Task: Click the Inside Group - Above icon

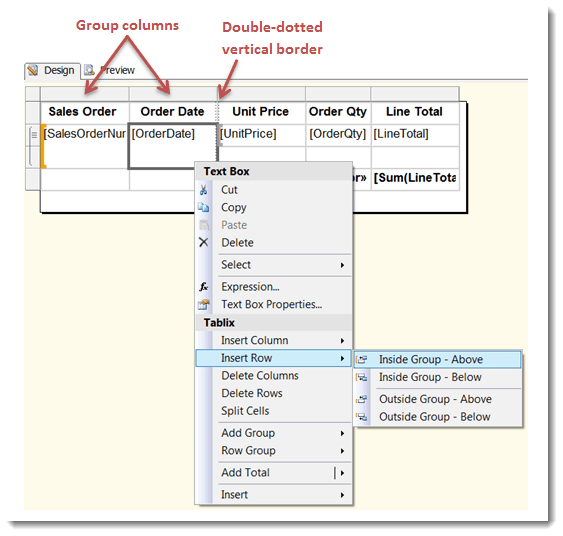Action: point(362,359)
